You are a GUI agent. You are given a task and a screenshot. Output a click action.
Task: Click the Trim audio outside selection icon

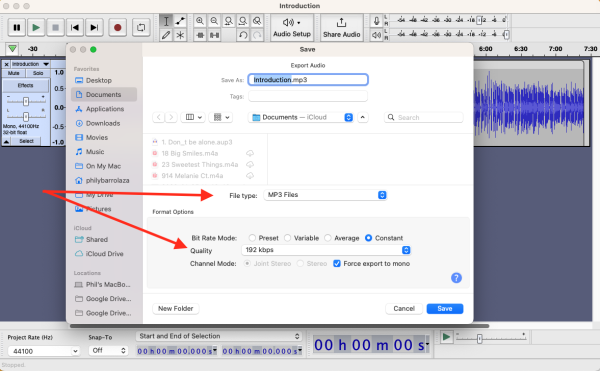point(200,35)
